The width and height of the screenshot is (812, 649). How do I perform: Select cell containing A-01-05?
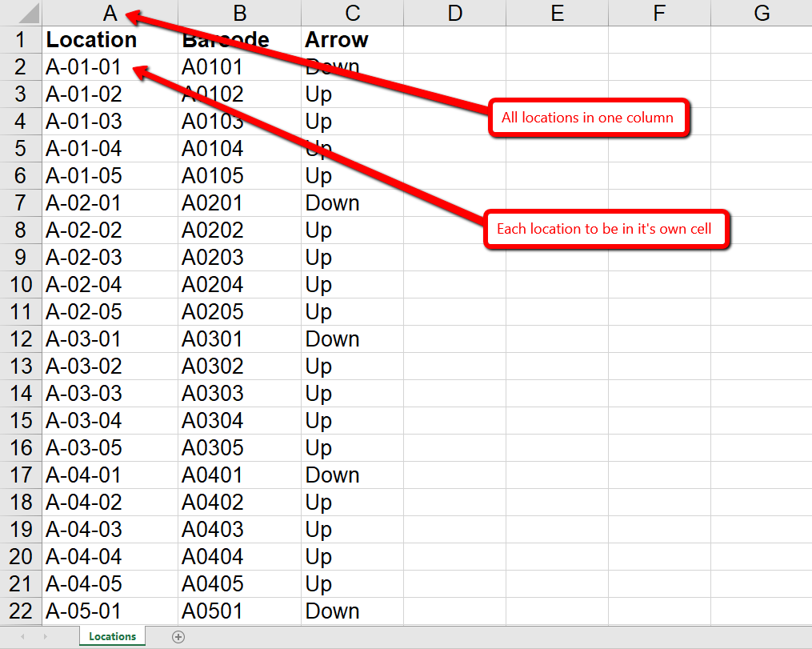coord(110,175)
